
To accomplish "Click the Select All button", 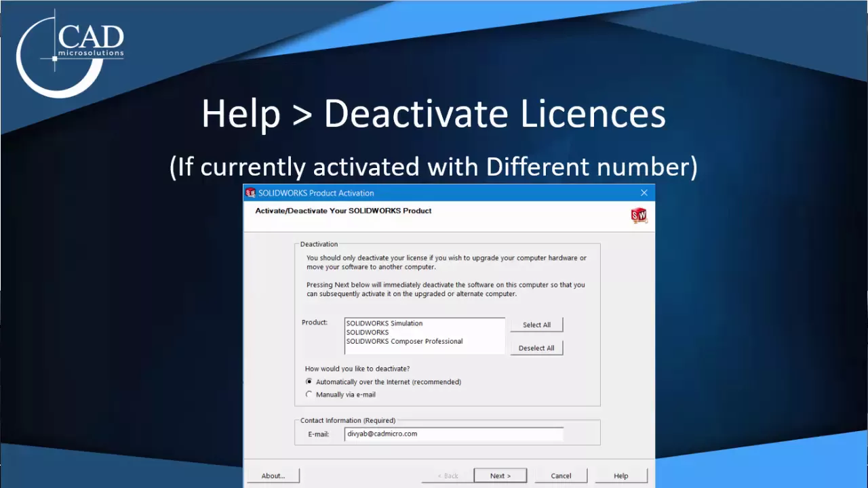I will tap(536, 325).
